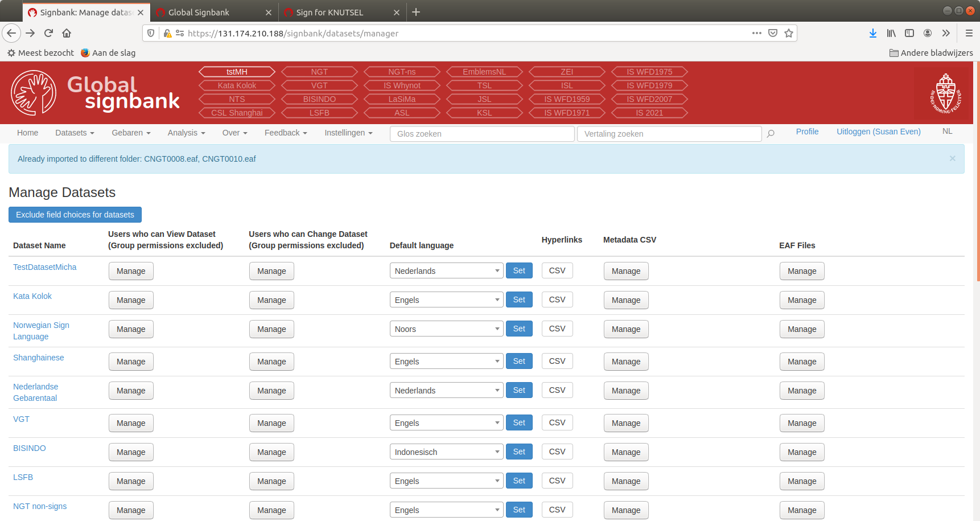This screenshot has height=521, width=980.
Task: Click Exclude field choices for datasets
Action: point(75,215)
